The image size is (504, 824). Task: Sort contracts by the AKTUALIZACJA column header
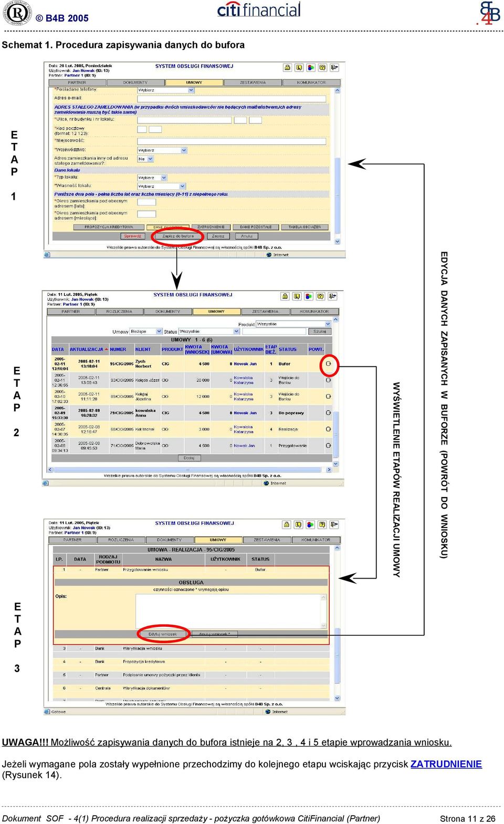pyautogui.click(x=87, y=349)
